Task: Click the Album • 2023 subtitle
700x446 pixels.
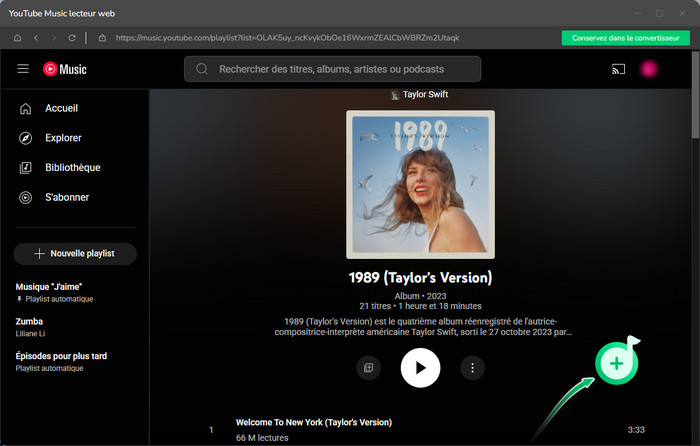Action: coord(420,296)
